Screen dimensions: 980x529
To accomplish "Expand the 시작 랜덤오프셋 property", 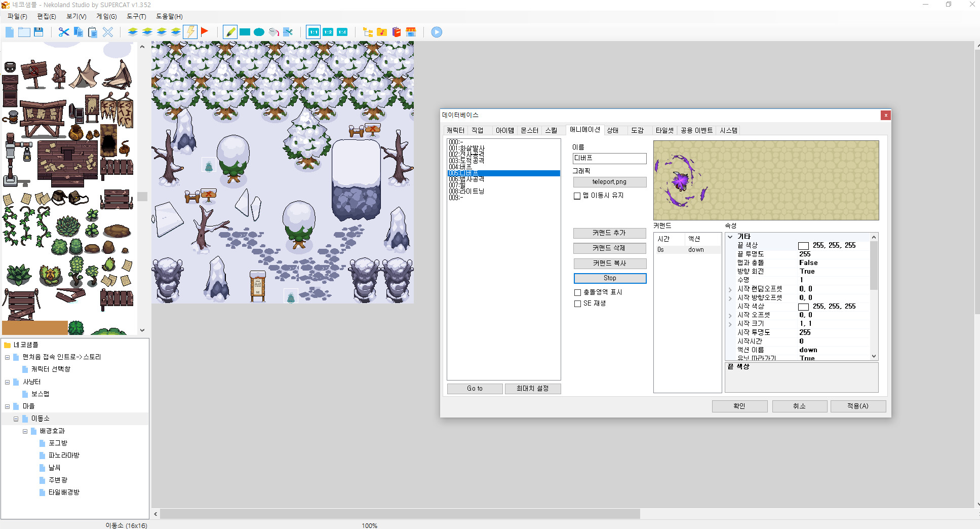I will point(730,288).
